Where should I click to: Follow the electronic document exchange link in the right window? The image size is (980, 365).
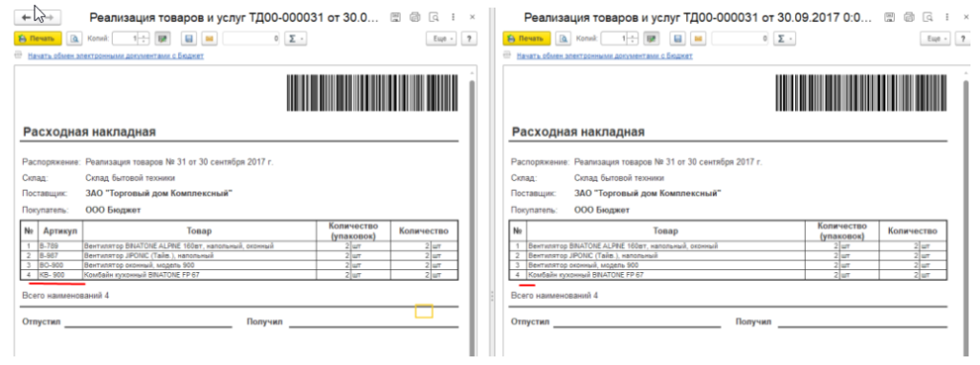605,56
